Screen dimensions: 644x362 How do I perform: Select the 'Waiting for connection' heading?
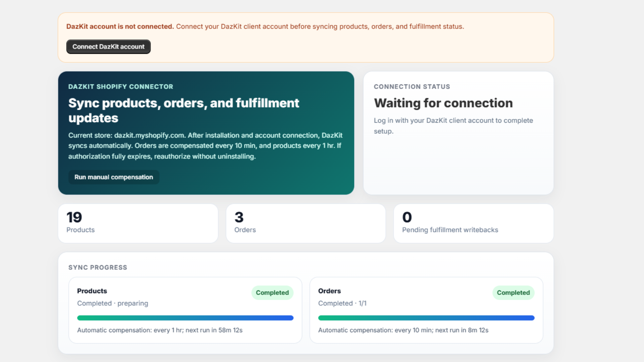443,103
